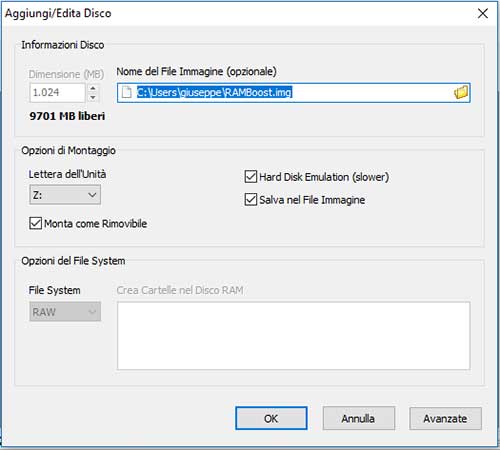Open the Lettera dell'Unità Z: dropdown
This screenshot has width=500, height=450.
click(65, 195)
